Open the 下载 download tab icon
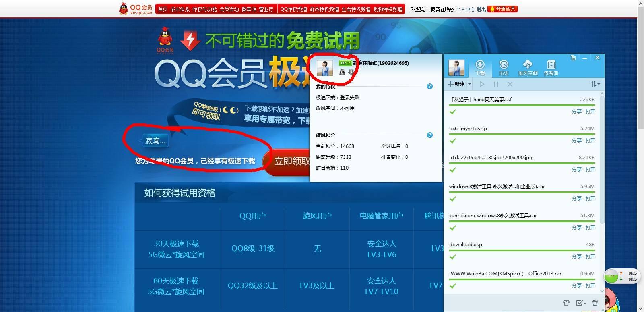This screenshot has height=312, width=644. pos(480,68)
